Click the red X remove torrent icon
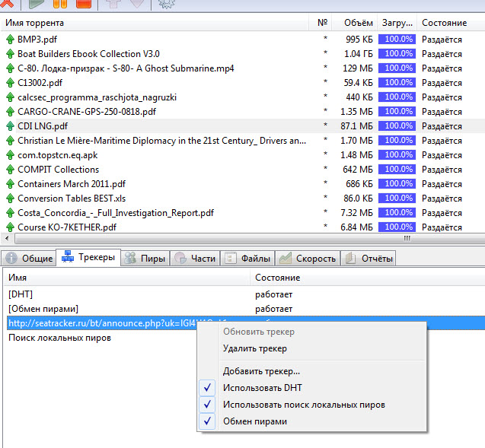The image size is (485, 448). [x=7, y=4]
